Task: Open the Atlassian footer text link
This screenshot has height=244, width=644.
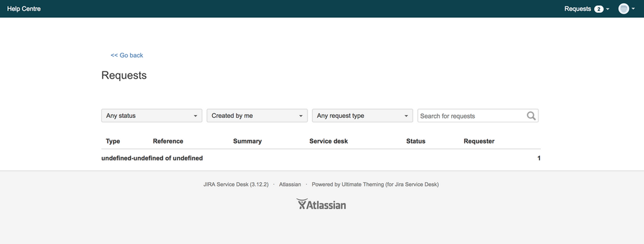Action: click(290, 185)
